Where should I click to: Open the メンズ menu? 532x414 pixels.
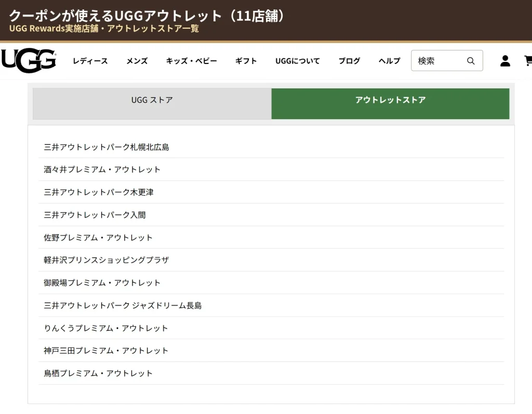pyautogui.click(x=137, y=61)
